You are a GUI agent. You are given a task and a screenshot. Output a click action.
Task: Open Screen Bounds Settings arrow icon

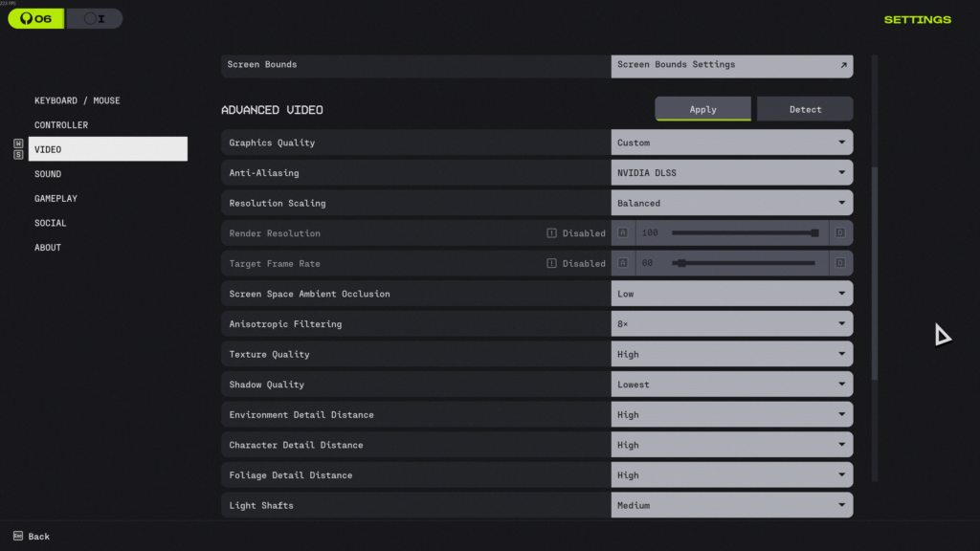click(843, 65)
